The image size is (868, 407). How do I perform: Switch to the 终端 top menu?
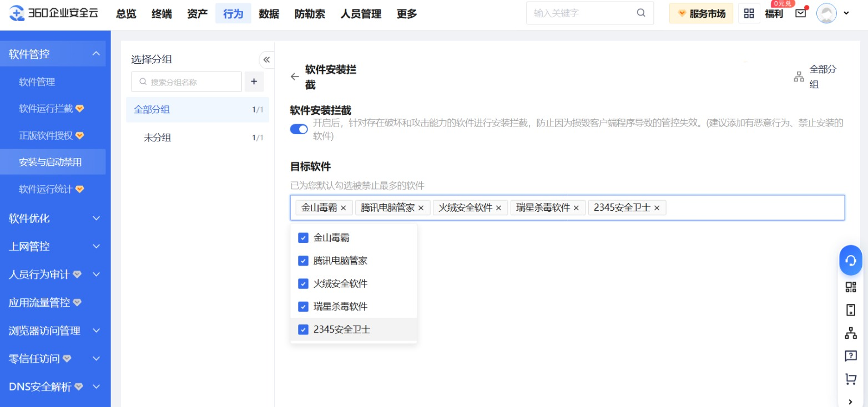(x=161, y=14)
